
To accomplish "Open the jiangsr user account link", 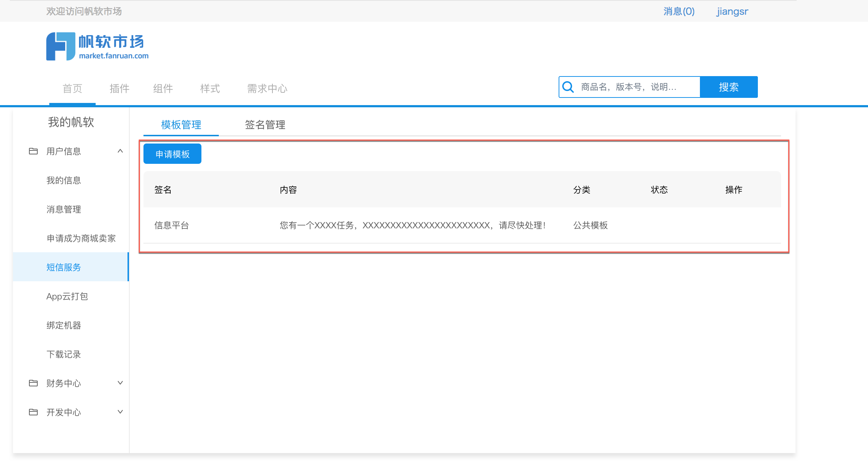I will point(732,11).
